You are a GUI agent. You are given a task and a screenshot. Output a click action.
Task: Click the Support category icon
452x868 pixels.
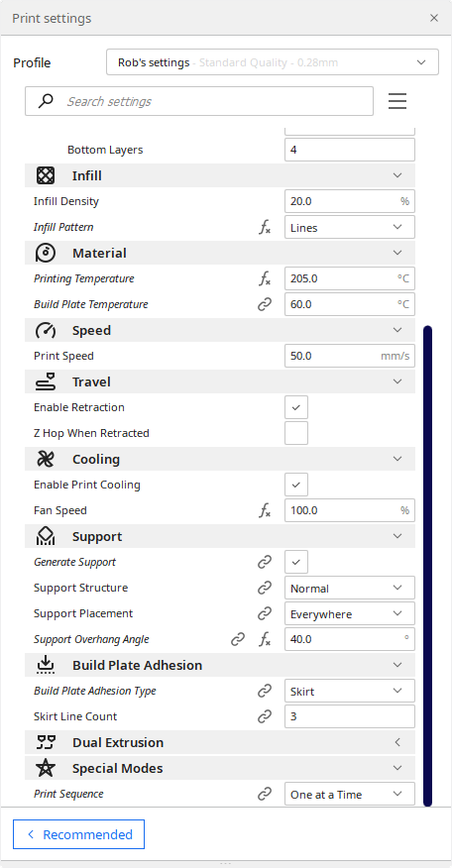pyautogui.click(x=46, y=536)
